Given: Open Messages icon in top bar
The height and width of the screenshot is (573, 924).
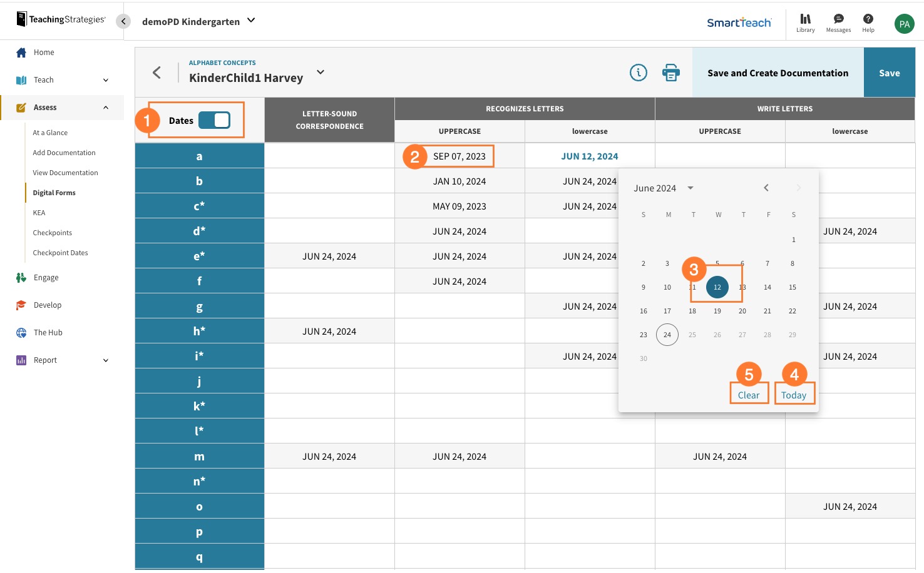Looking at the screenshot, I should click(838, 23).
